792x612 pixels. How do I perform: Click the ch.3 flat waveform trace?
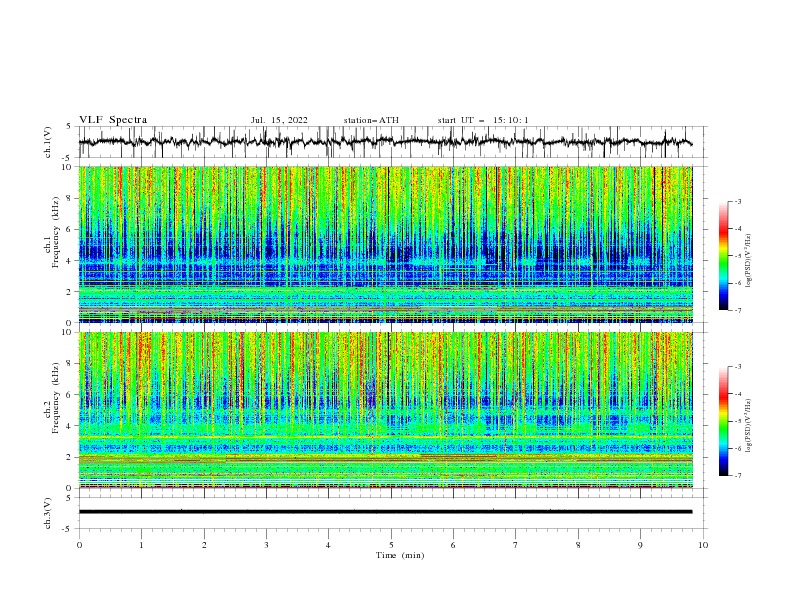385,512
